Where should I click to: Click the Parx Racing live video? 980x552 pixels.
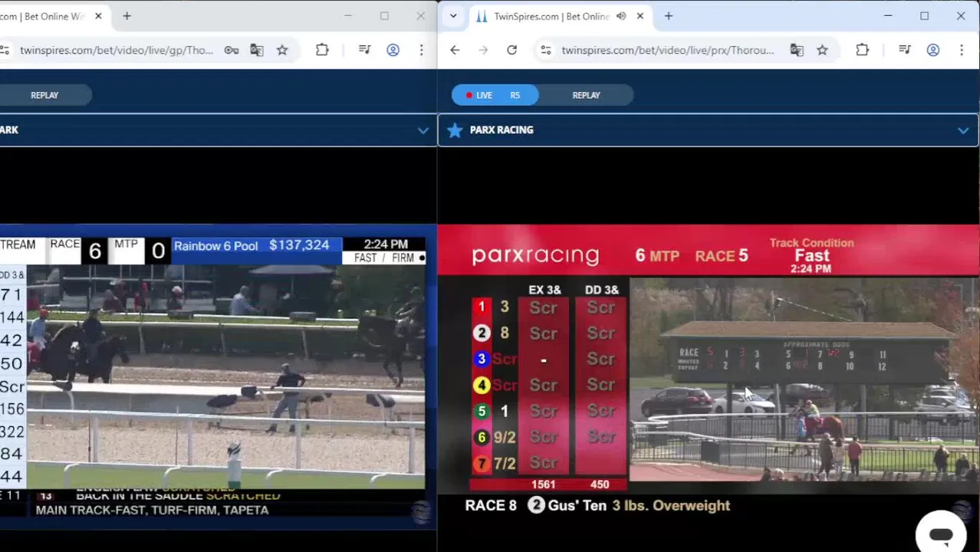(x=804, y=379)
